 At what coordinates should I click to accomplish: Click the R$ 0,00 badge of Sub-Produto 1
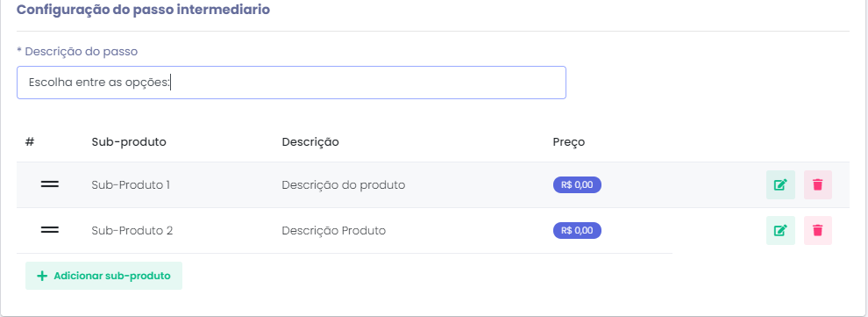[577, 185]
